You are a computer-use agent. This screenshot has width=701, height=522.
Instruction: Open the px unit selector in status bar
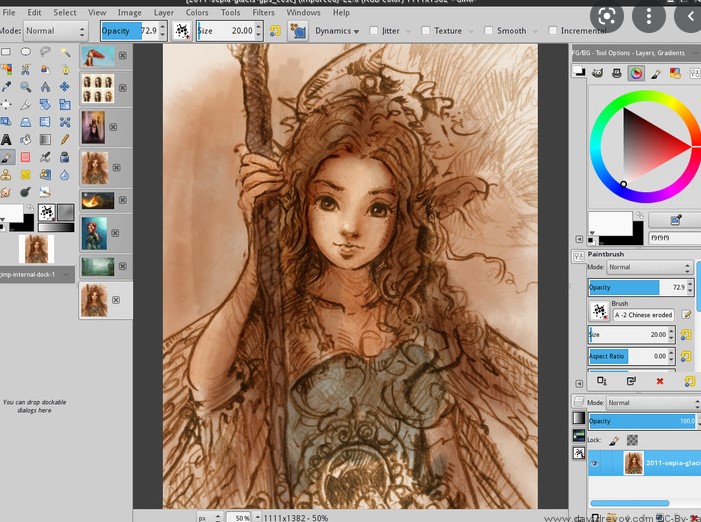(x=209, y=518)
